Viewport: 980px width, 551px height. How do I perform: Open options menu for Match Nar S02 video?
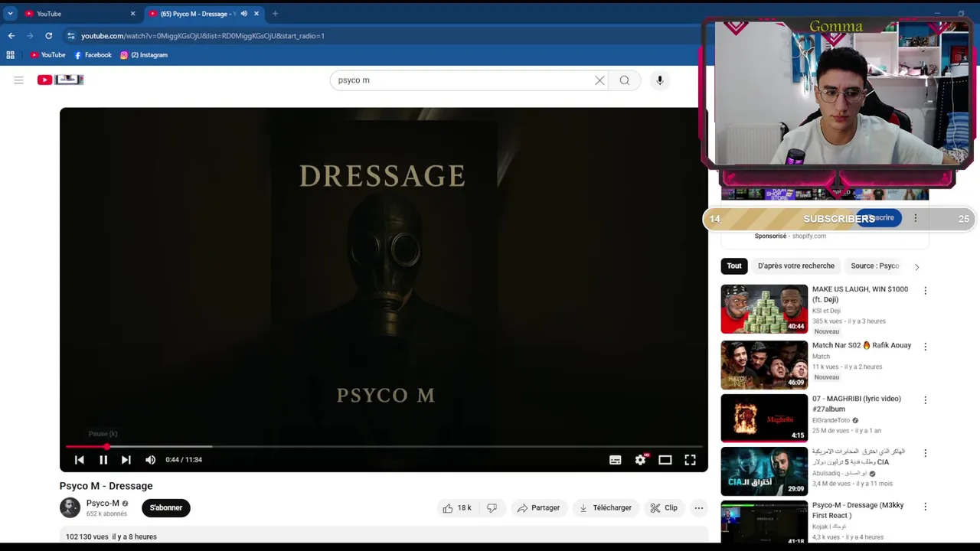click(x=925, y=347)
